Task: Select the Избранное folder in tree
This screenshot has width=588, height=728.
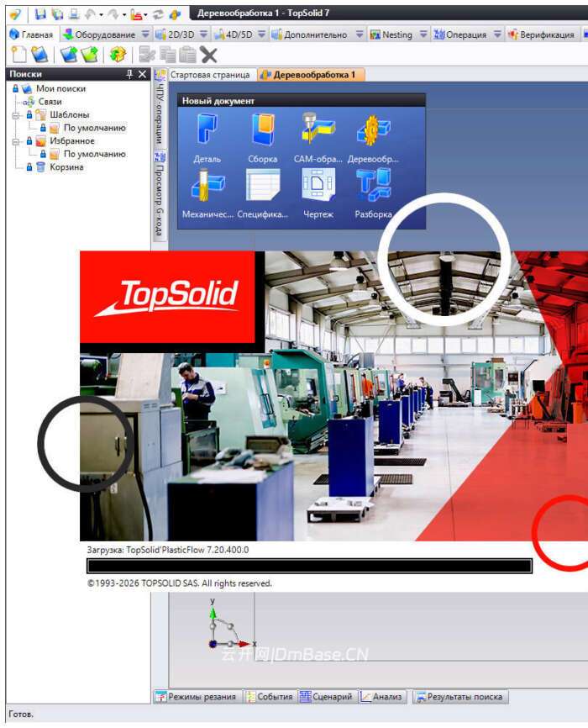Action: pyautogui.click(x=72, y=140)
